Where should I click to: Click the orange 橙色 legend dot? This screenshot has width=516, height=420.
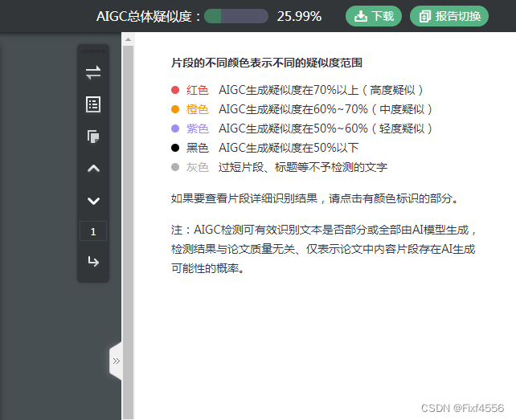175,109
